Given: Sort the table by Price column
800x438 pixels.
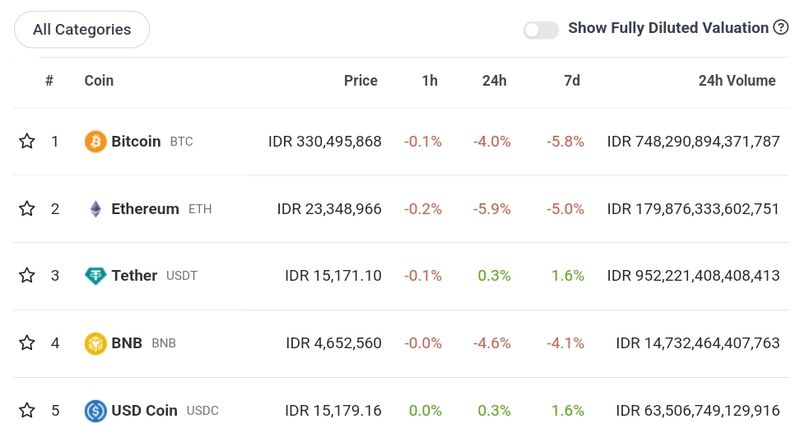Looking at the screenshot, I should point(360,81).
